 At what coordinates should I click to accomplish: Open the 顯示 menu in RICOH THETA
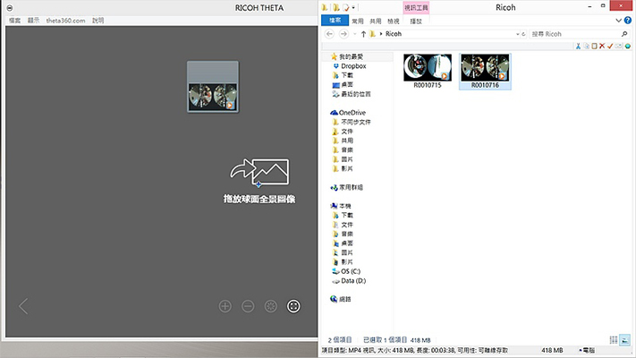pyautogui.click(x=33, y=21)
